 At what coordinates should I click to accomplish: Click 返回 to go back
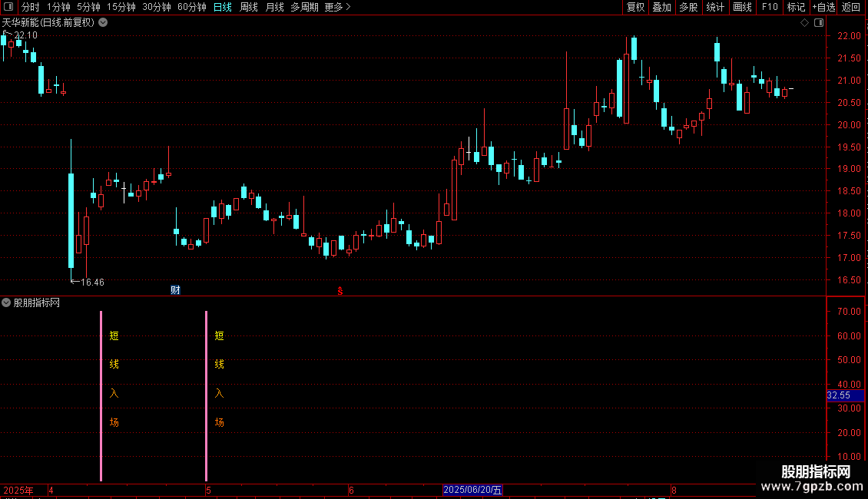[851, 7]
